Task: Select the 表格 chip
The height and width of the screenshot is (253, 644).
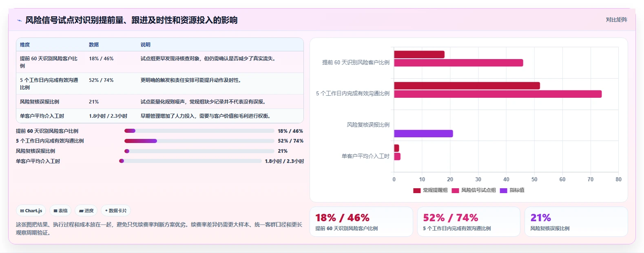Action: coord(60,211)
